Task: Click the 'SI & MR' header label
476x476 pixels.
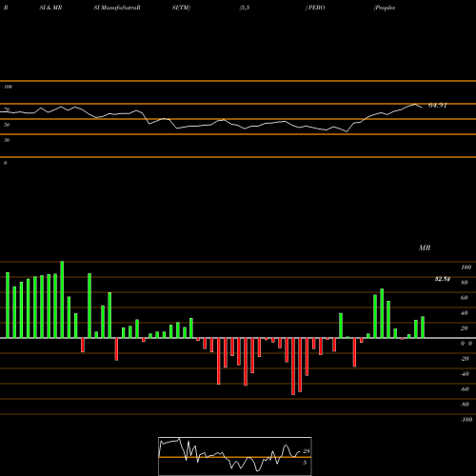Action: pyautogui.click(x=50, y=8)
